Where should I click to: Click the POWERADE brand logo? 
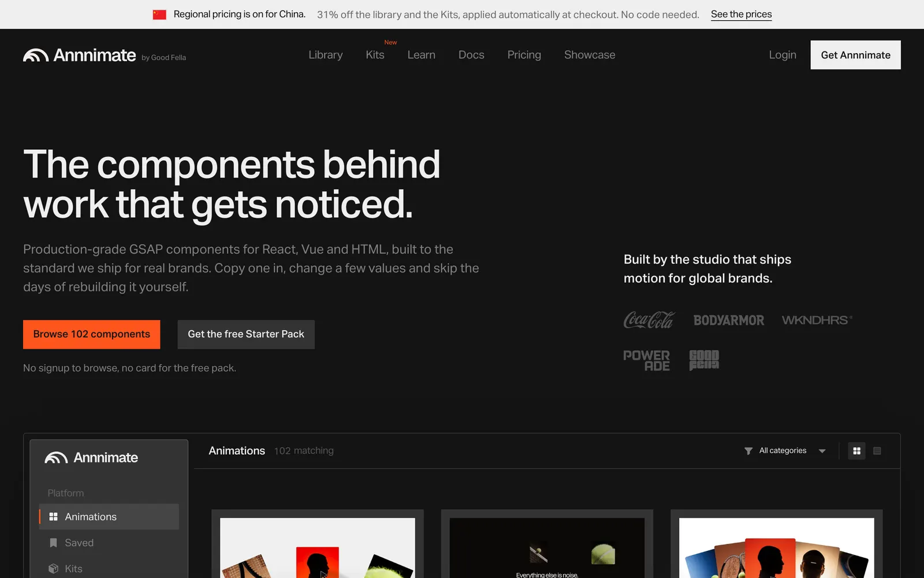click(x=647, y=360)
